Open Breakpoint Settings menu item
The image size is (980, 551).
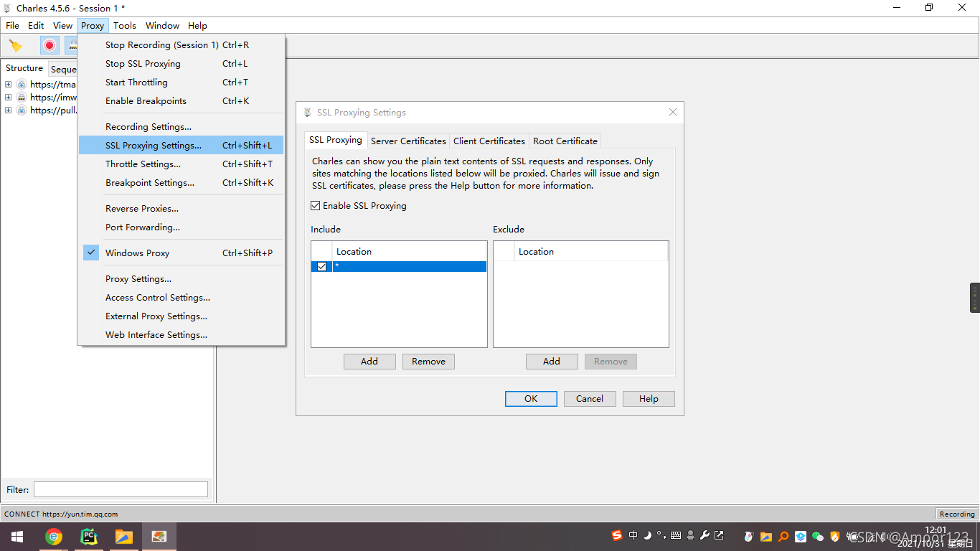point(182,182)
